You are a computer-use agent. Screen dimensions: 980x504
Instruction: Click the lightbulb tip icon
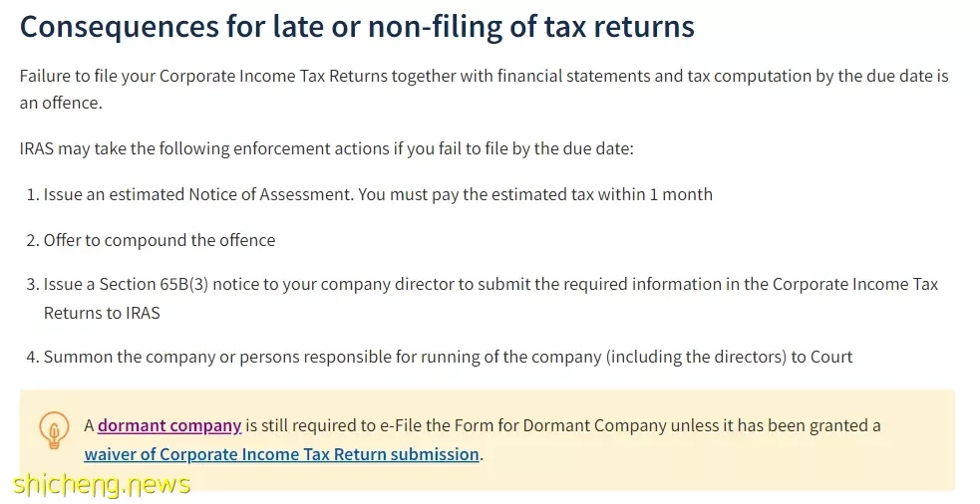[55, 429]
